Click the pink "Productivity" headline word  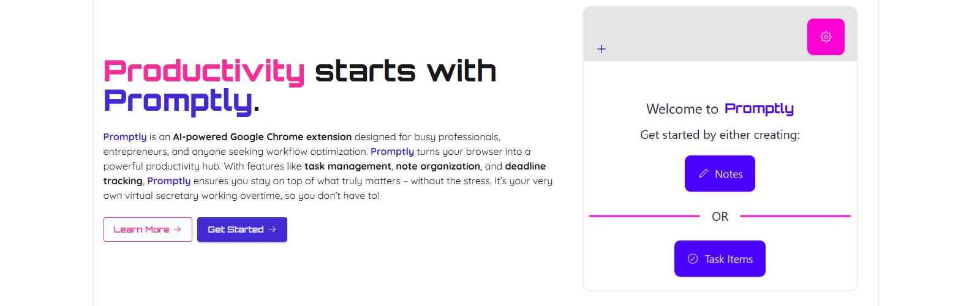click(x=204, y=72)
